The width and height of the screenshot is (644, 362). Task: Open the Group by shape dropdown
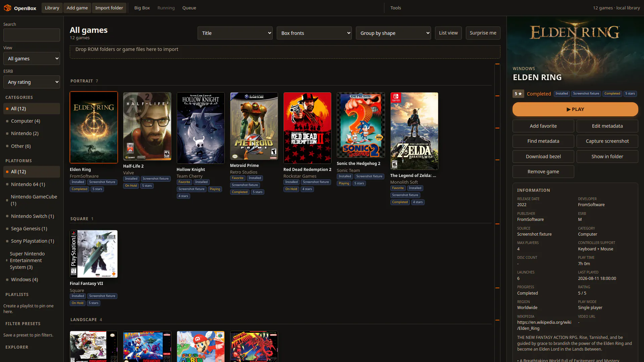[393, 33]
